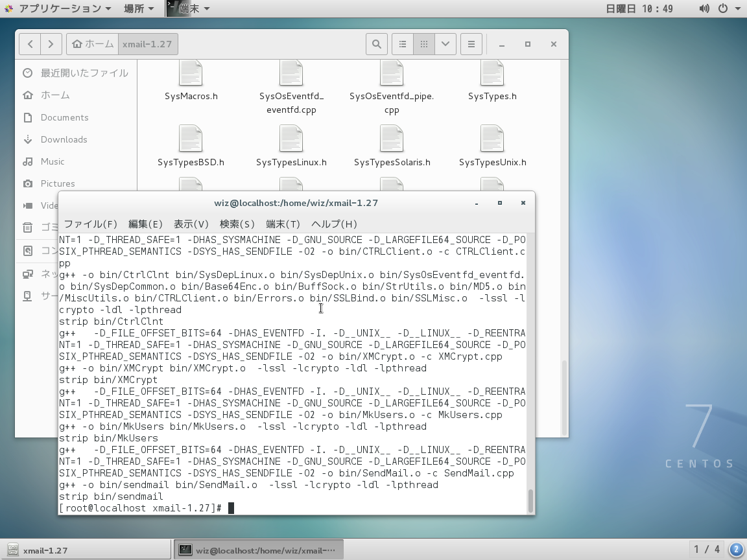Switch to xmail-1.27 window in taskbar

click(87, 550)
